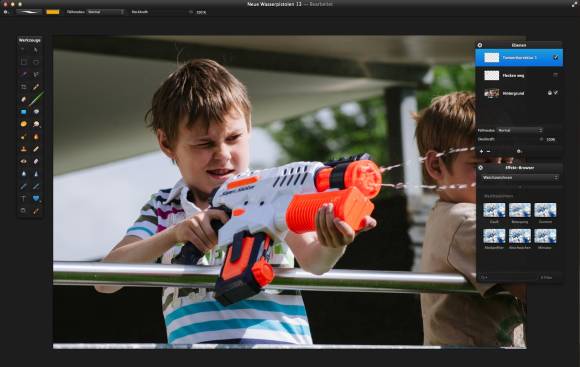
Task: Delete layer with the minus button
Action: tap(489, 151)
